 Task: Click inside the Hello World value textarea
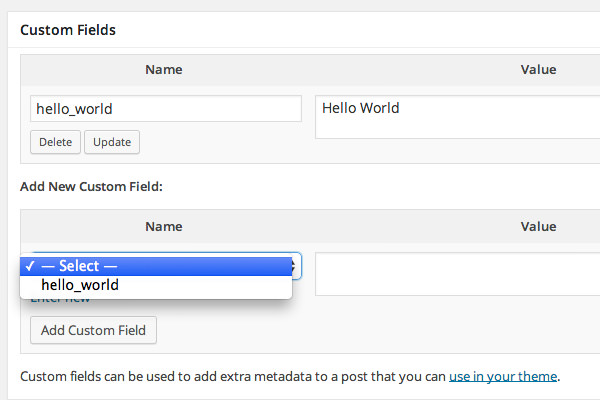click(x=457, y=117)
